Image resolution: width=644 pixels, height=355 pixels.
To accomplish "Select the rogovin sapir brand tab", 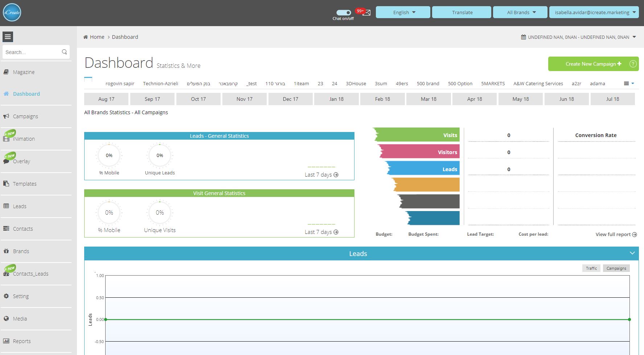I will [x=120, y=83].
